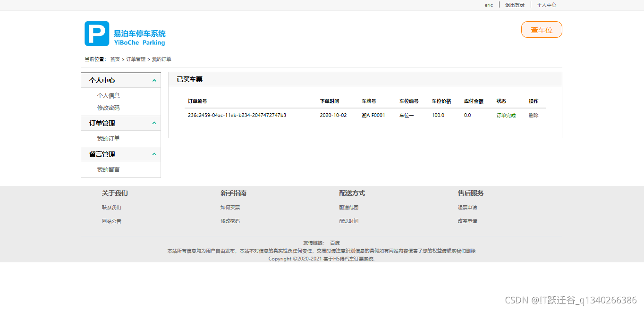
Task: Select 我的订单 in the sidebar
Action: pyautogui.click(x=108, y=138)
